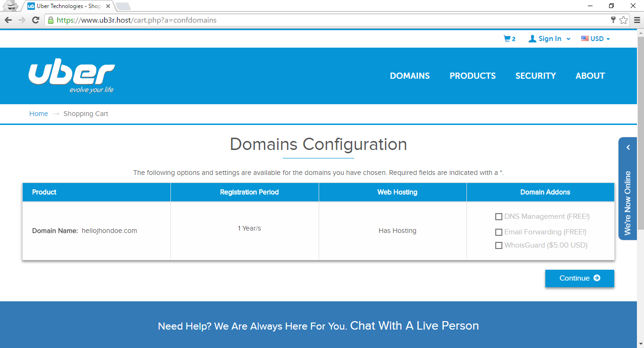Click the Has Hosting cell
Viewport: 644px width, 348px height.
(x=398, y=231)
